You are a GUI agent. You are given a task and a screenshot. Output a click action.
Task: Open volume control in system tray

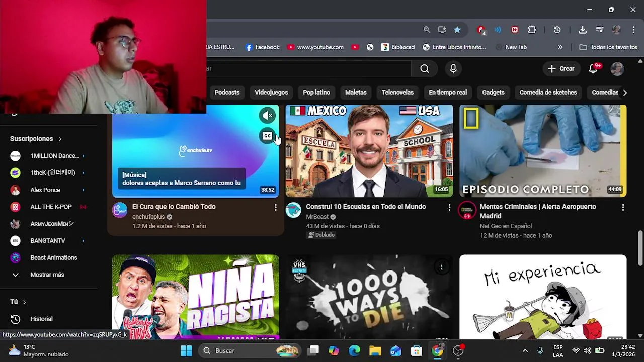click(587, 351)
